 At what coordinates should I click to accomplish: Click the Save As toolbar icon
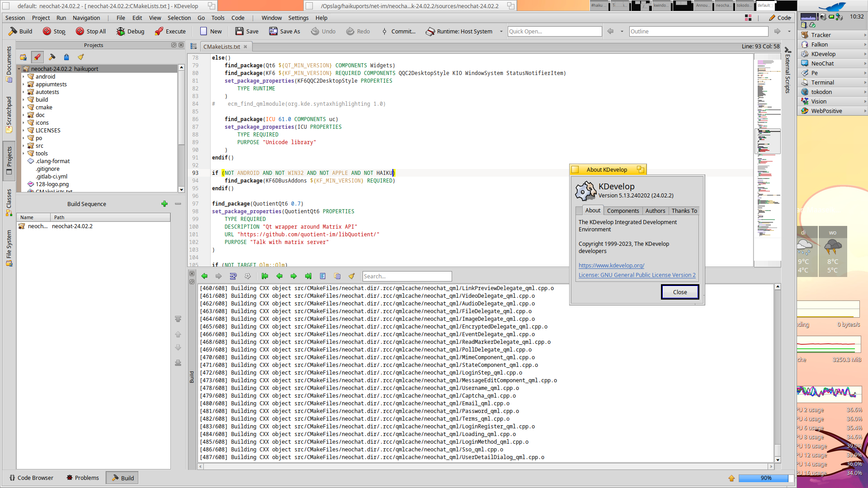[x=273, y=31]
